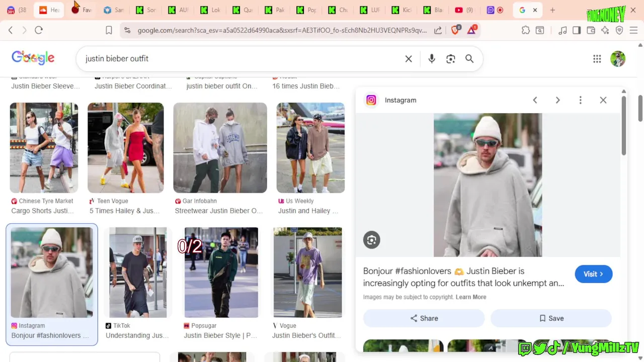Open the Us Weekly Justin and Hailey image
Viewport: 644px width, 362px height.
[310, 148]
